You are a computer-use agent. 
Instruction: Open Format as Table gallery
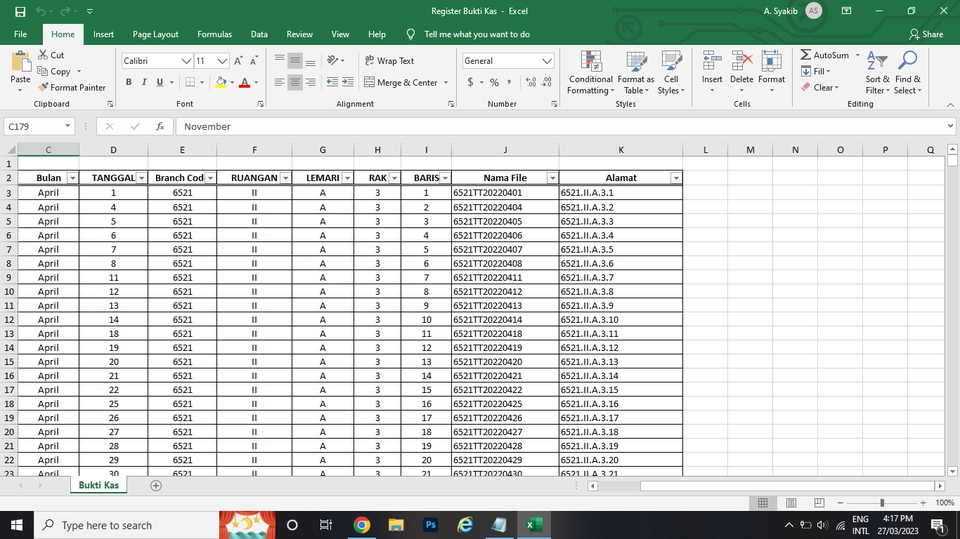tap(636, 73)
